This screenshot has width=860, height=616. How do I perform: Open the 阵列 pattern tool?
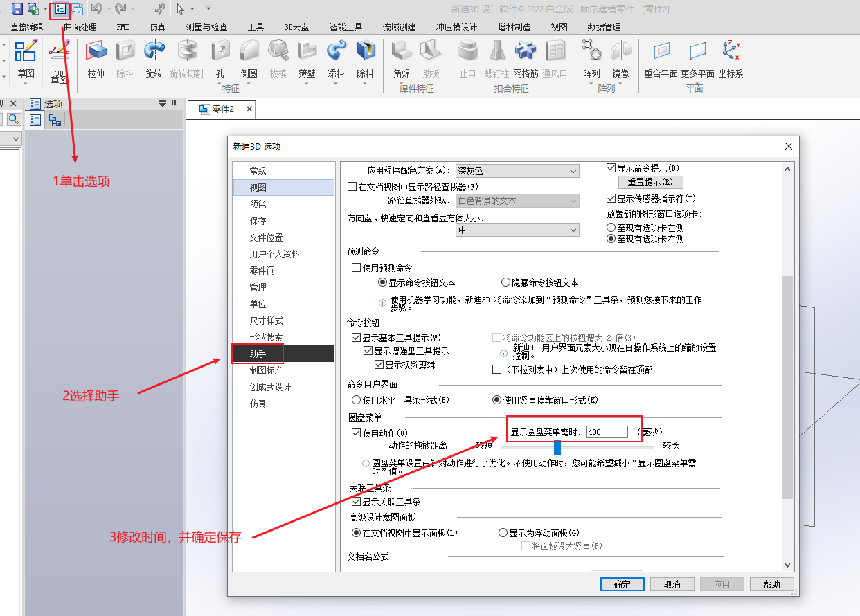click(x=591, y=59)
